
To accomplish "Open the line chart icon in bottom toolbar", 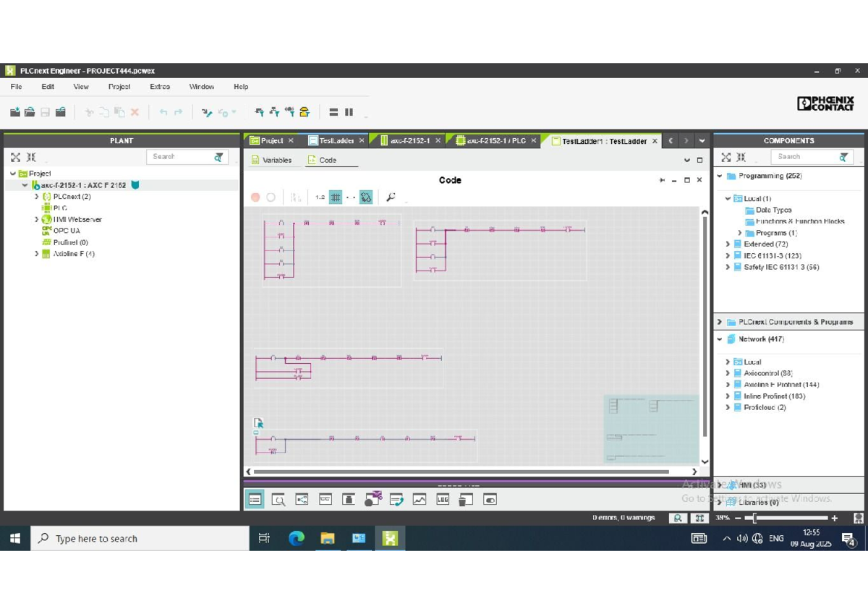I will pyautogui.click(x=420, y=499).
